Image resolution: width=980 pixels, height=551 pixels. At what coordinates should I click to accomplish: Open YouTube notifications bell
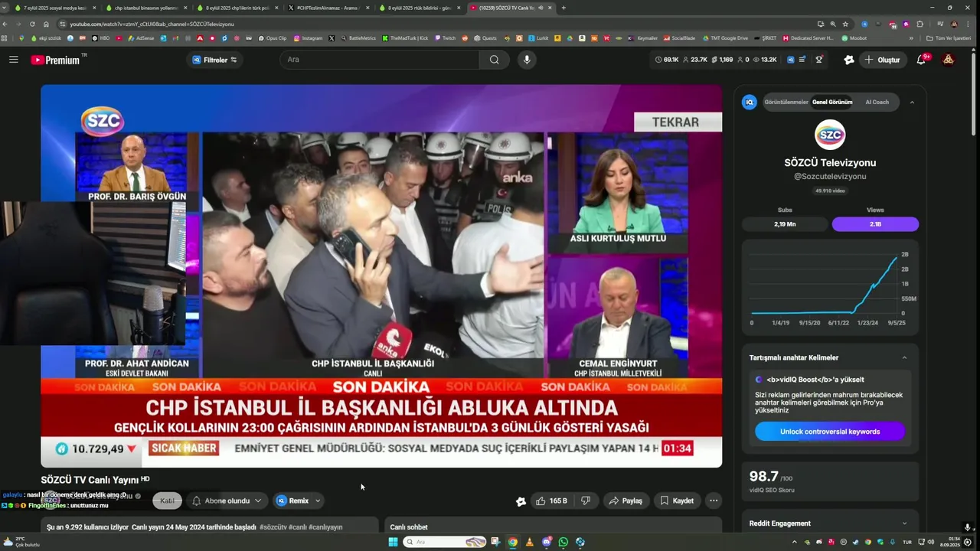point(922,60)
